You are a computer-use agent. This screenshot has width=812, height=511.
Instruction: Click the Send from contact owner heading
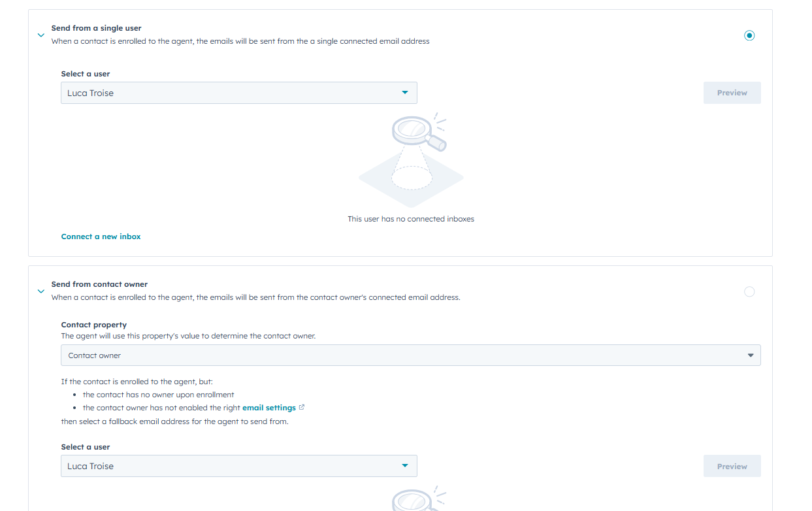tap(99, 284)
